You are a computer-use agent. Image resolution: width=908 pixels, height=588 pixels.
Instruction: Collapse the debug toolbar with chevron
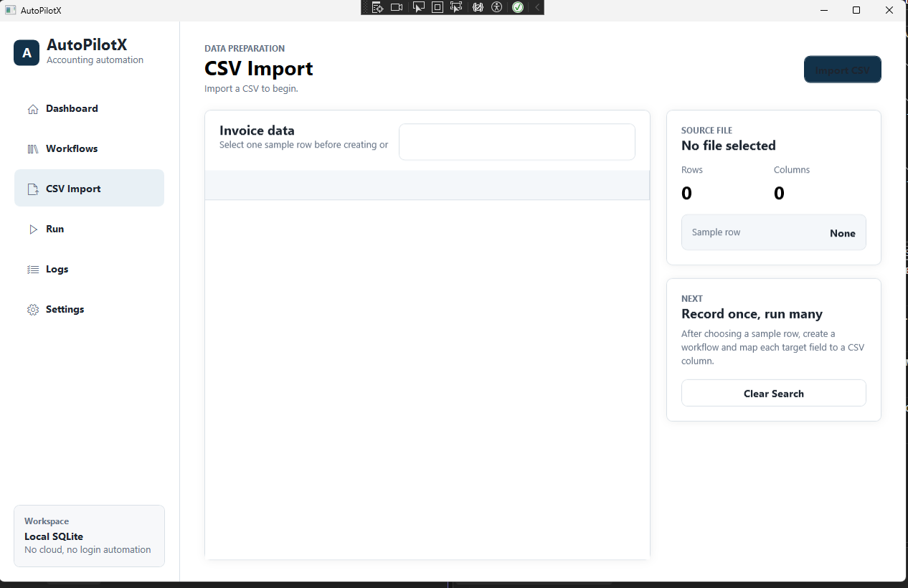537,7
